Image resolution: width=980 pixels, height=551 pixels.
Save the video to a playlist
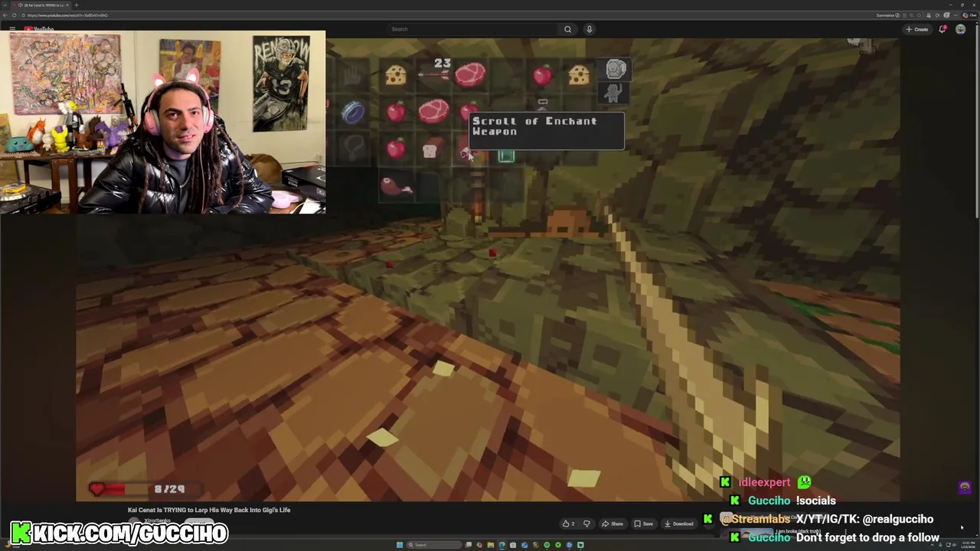pos(643,523)
